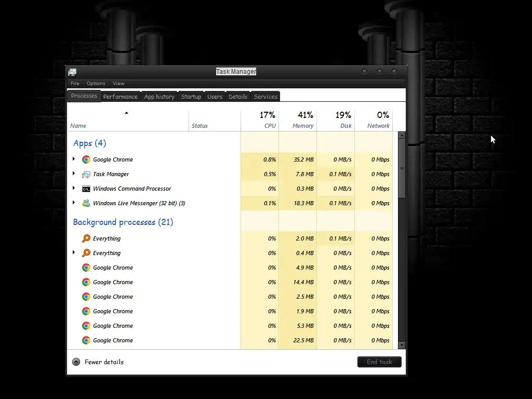Click the Task Manager row icon

pos(86,174)
